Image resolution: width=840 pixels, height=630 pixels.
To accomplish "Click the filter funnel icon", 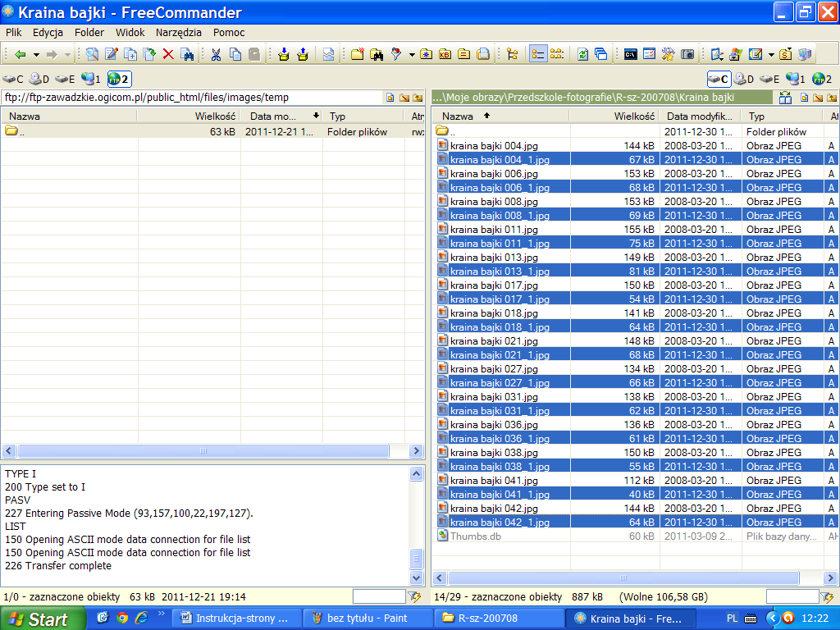I will tap(396, 54).
